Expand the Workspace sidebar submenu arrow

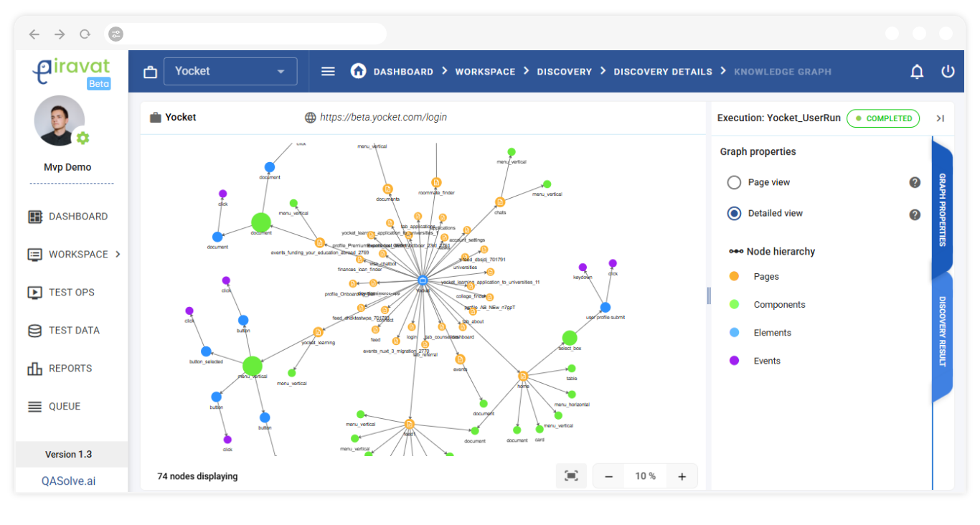118,254
